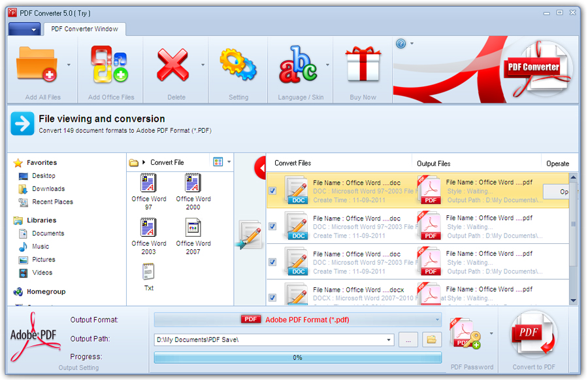Open the Setting gears icon

[x=238, y=64]
